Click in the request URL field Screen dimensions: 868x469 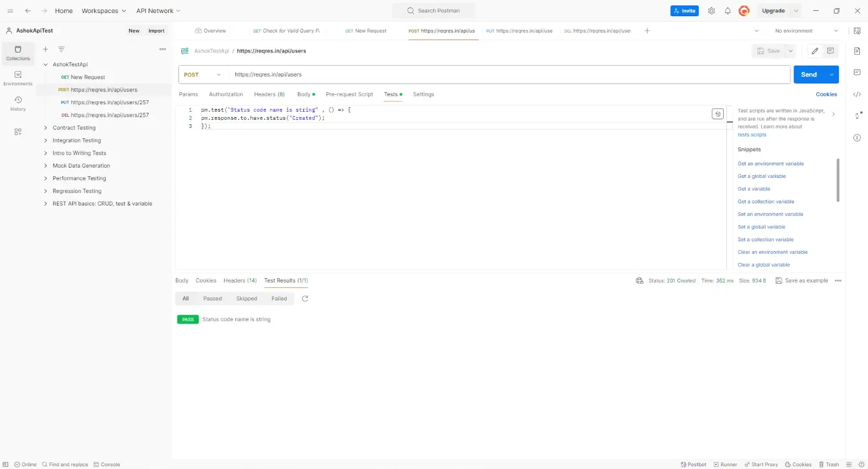(x=509, y=75)
